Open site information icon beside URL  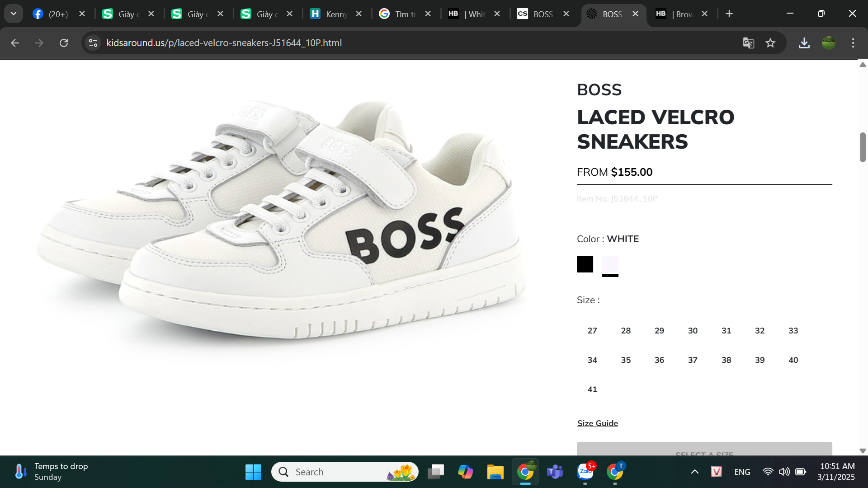93,43
